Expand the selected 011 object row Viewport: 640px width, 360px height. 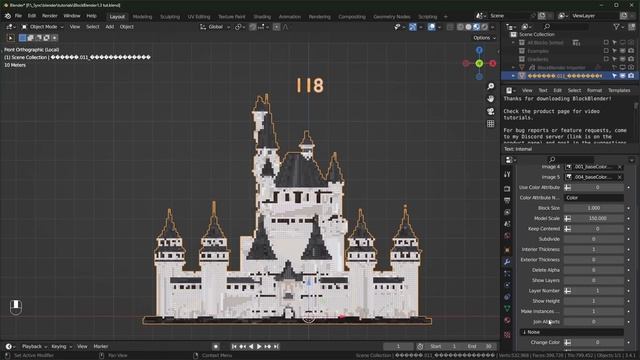click(513, 76)
